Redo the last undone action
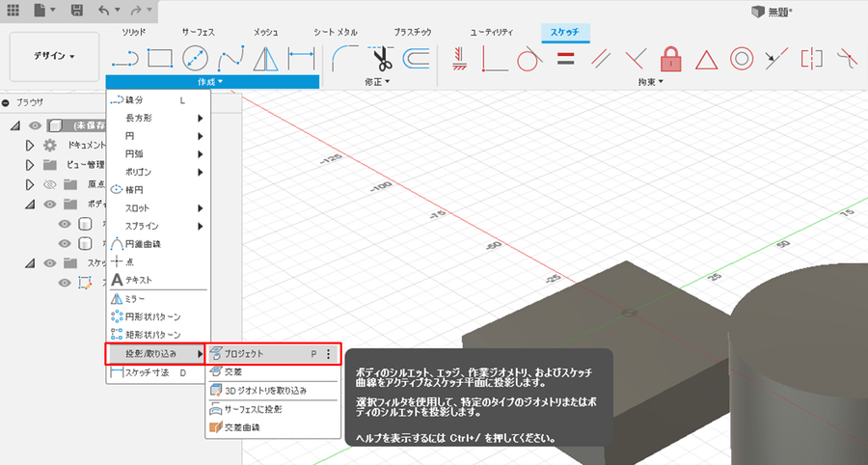This screenshot has width=868, height=465. (135, 10)
